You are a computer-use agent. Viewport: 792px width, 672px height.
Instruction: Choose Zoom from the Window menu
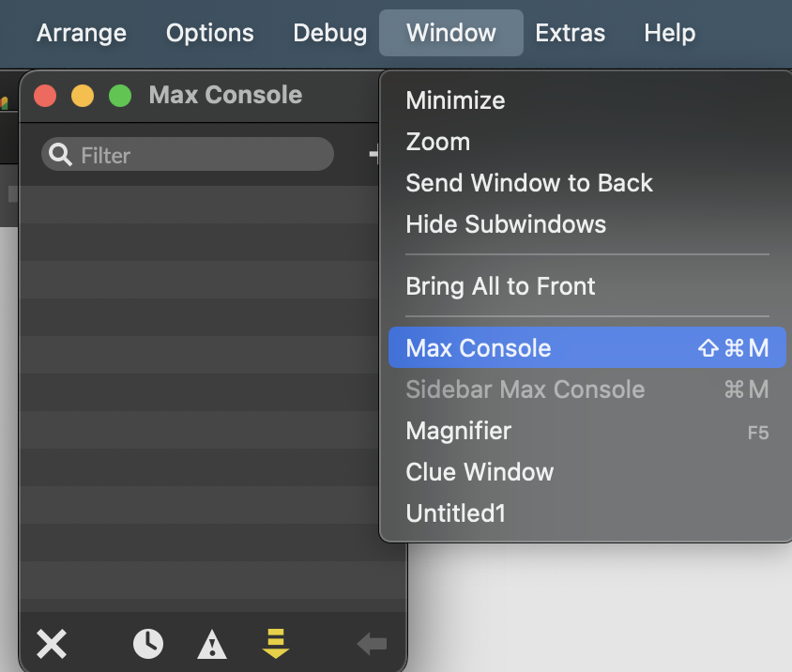coord(437,142)
